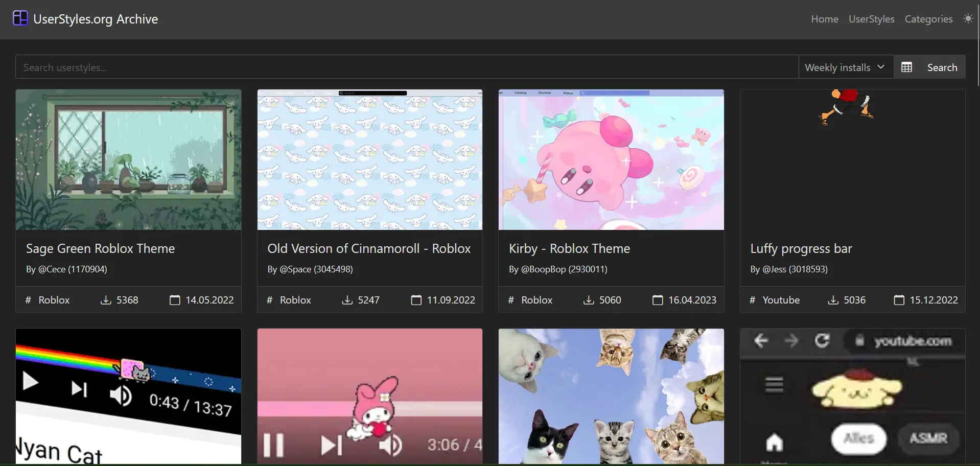Click the hashtag icon on the Cinnamoroll card

(x=270, y=300)
